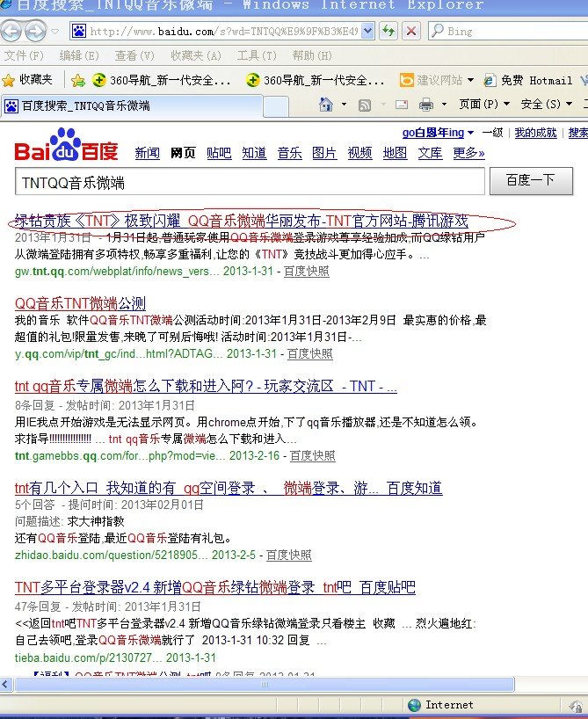Click the 更多» link
The height and width of the screenshot is (719, 588).
coord(468,153)
